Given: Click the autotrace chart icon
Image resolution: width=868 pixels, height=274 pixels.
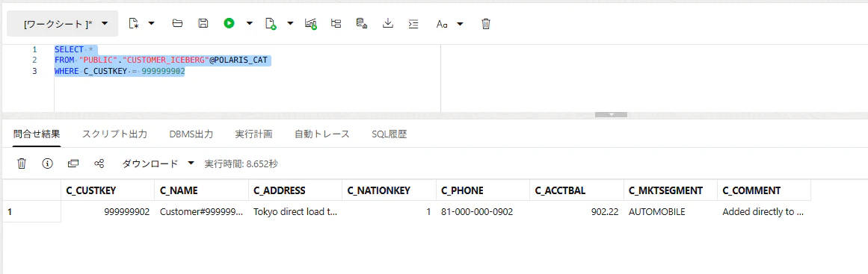Looking at the screenshot, I should (310, 23).
